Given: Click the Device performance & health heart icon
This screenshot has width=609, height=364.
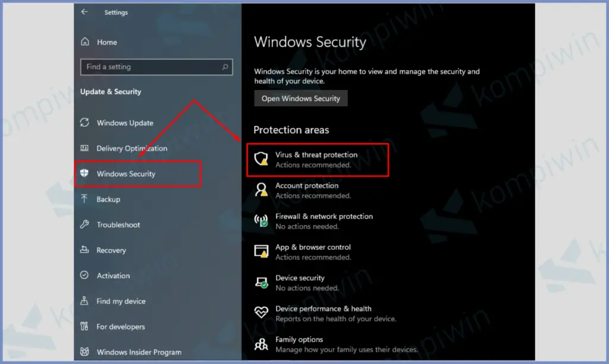Looking at the screenshot, I should pyautogui.click(x=260, y=313).
